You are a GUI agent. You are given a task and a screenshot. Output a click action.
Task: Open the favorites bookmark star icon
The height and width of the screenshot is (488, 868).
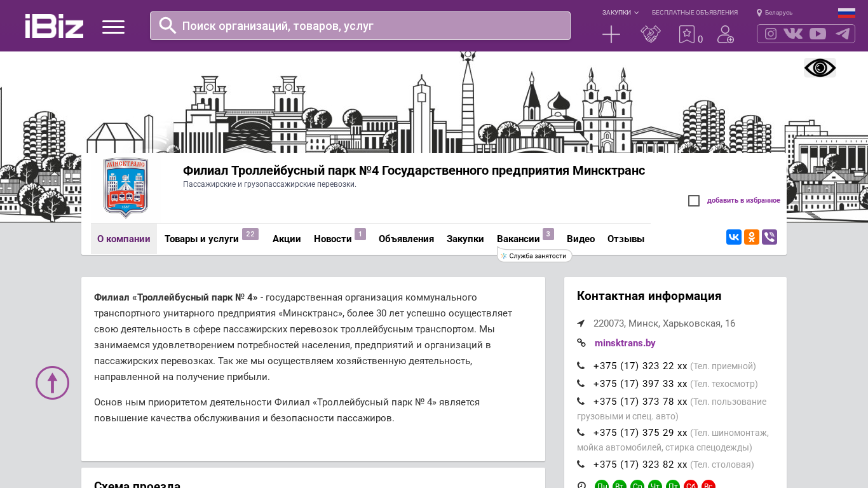pyautogui.click(x=687, y=34)
